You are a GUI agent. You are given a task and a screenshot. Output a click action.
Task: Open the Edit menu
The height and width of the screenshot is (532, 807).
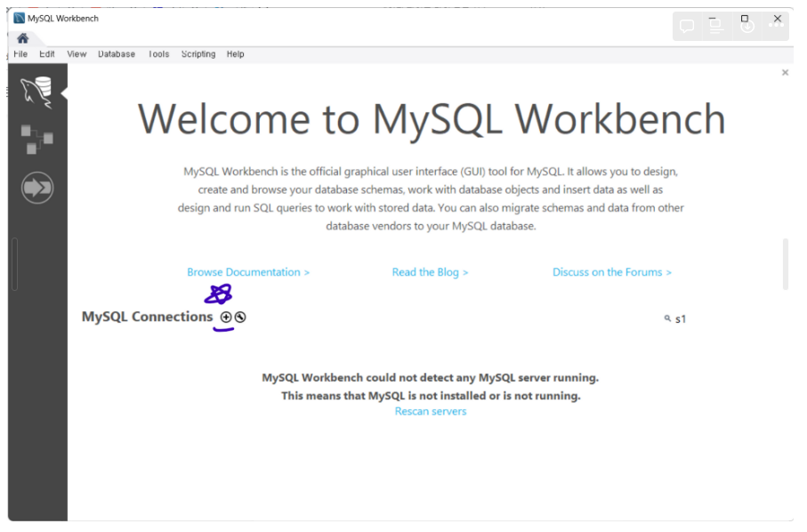[47, 54]
